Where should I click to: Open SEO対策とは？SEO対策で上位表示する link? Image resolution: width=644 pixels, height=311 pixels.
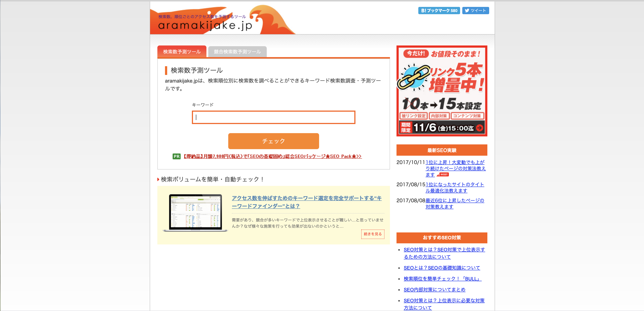[x=444, y=253]
